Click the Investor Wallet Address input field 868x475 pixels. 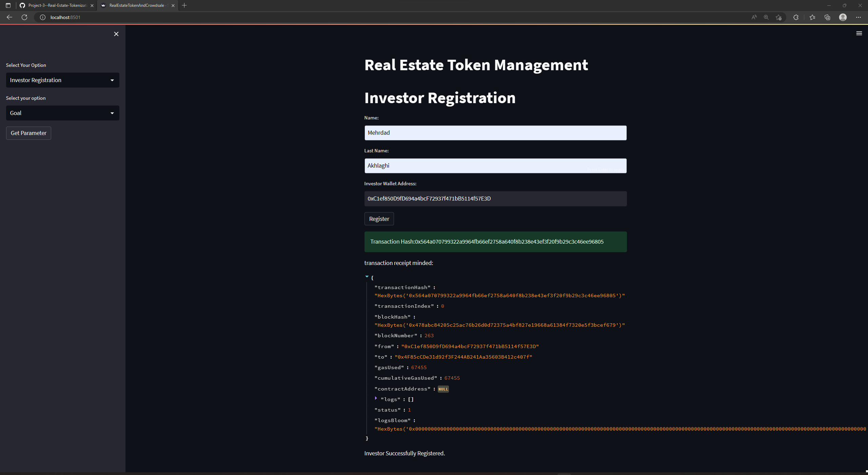click(495, 198)
